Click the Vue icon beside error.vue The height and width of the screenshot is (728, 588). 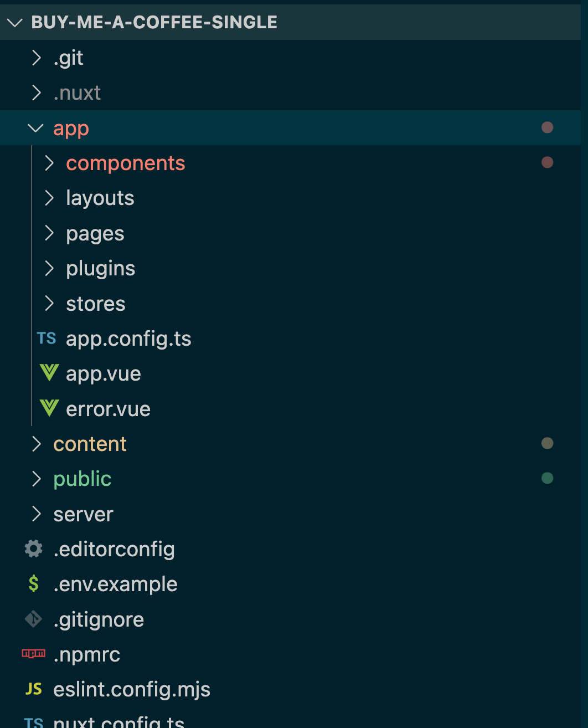point(49,408)
